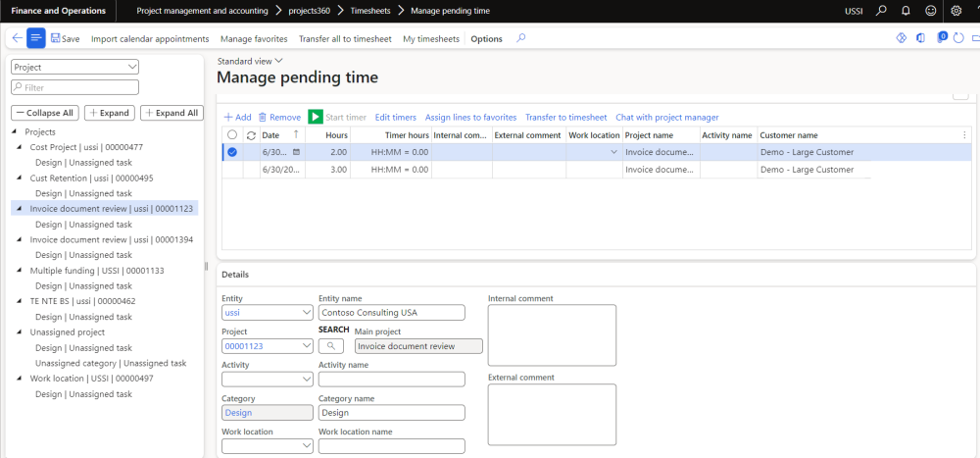Open Manage favorites

254,39
